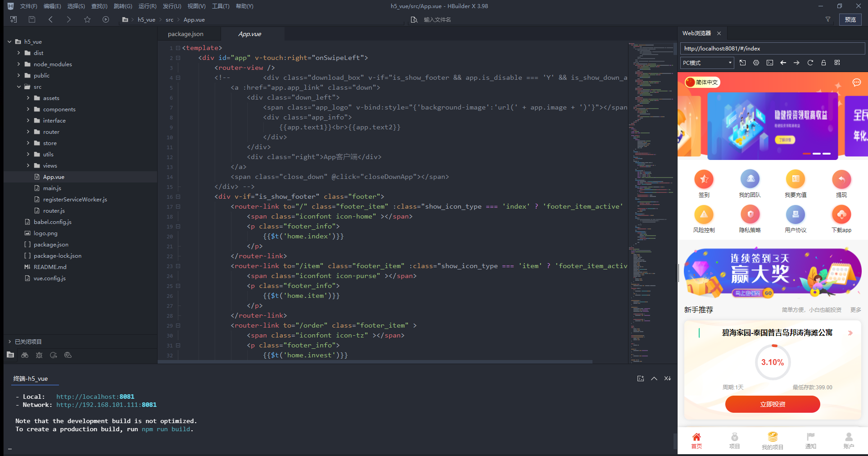Image resolution: width=868 pixels, height=456 pixels.
Task: Click the 用户协议 icon
Action: coord(796,214)
